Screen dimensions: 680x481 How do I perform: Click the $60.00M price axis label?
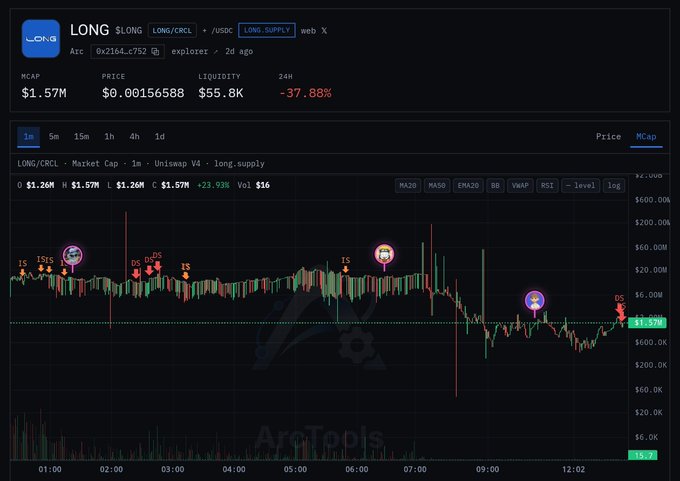(x=651, y=247)
